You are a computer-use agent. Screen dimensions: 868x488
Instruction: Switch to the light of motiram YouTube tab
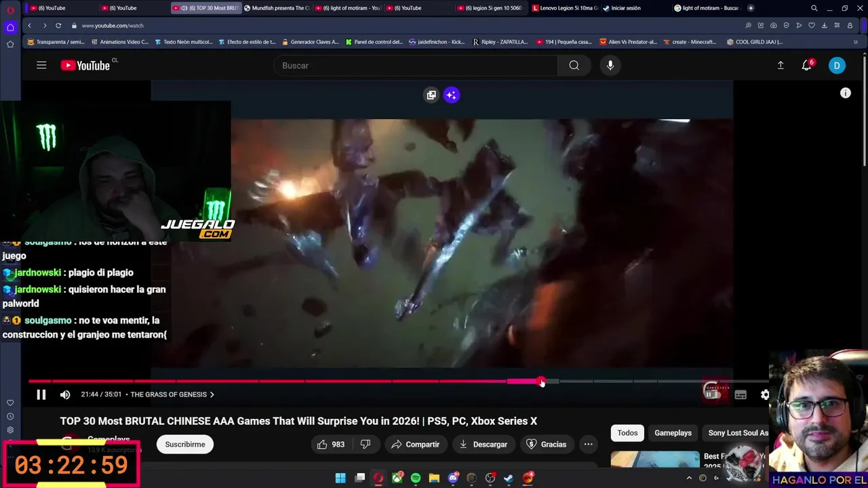(348, 8)
